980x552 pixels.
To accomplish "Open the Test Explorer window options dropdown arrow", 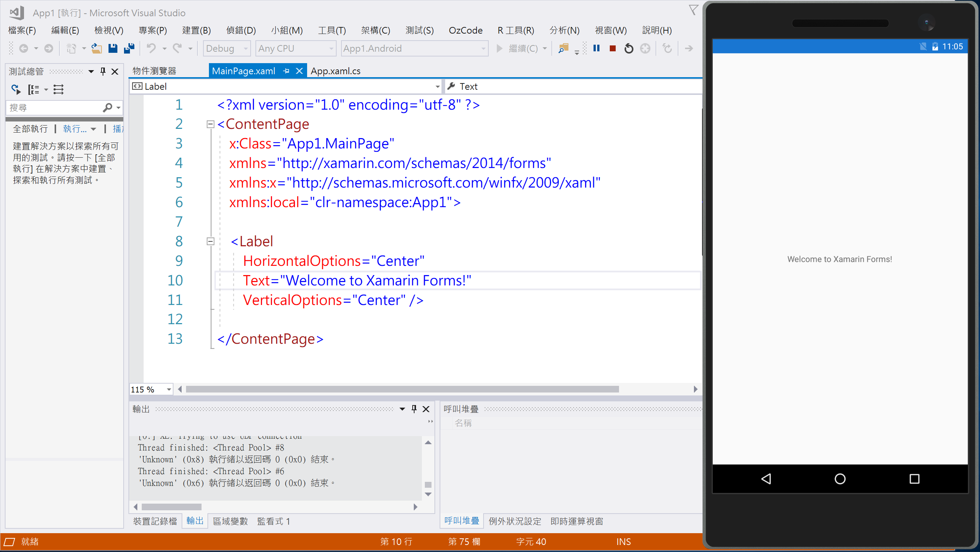I will pyautogui.click(x=91, y=71).
